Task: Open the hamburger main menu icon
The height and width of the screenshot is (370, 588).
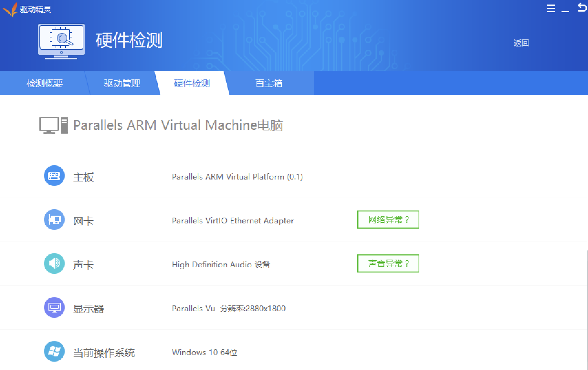Action: (x=551, y=9)
